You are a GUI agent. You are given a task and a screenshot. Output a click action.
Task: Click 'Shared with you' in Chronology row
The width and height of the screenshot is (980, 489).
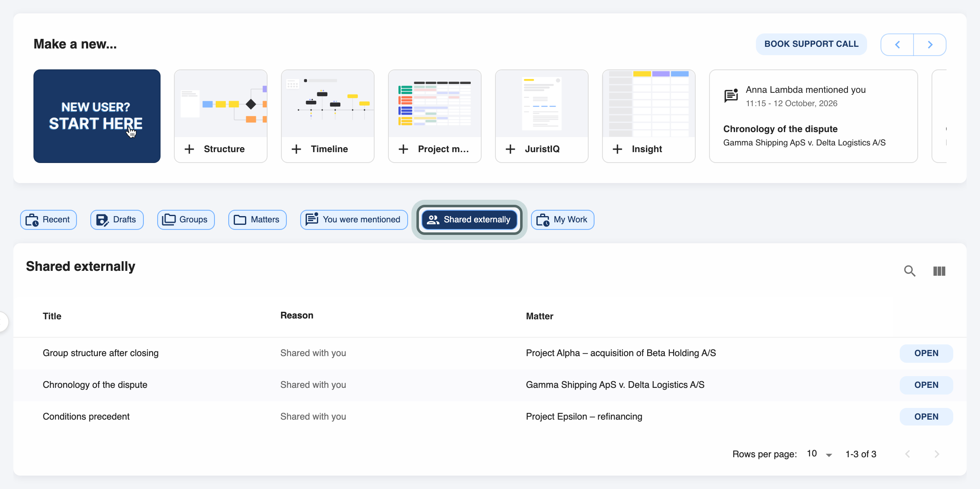[313, 385]
